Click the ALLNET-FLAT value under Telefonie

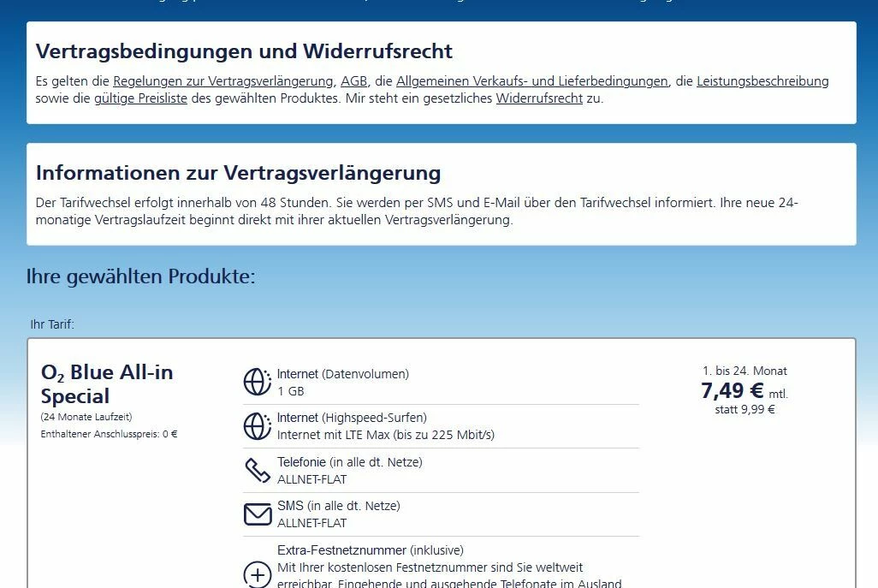click(x=311, y=480)
